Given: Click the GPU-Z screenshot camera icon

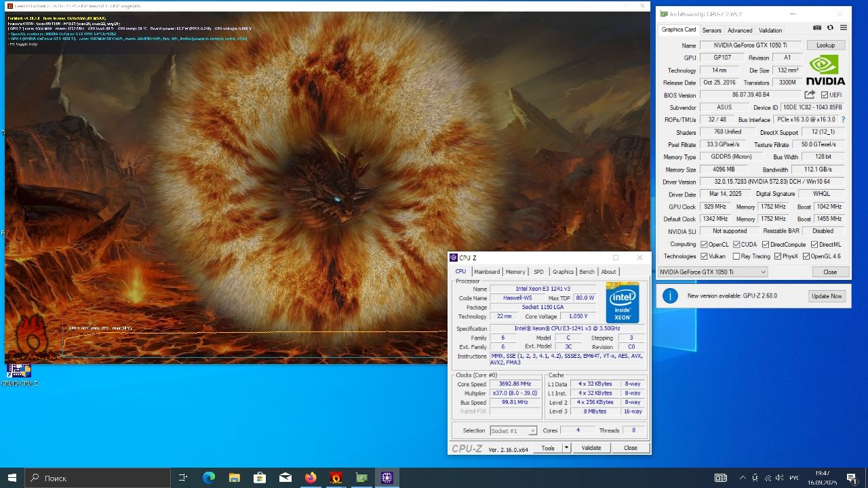Looking at the screenshot, I should click(817, 28).
